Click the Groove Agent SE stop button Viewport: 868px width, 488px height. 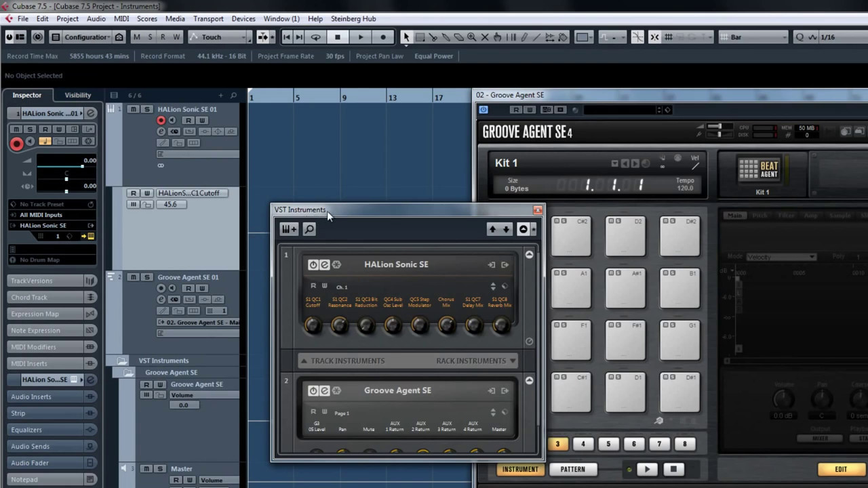tap(673, 469)
